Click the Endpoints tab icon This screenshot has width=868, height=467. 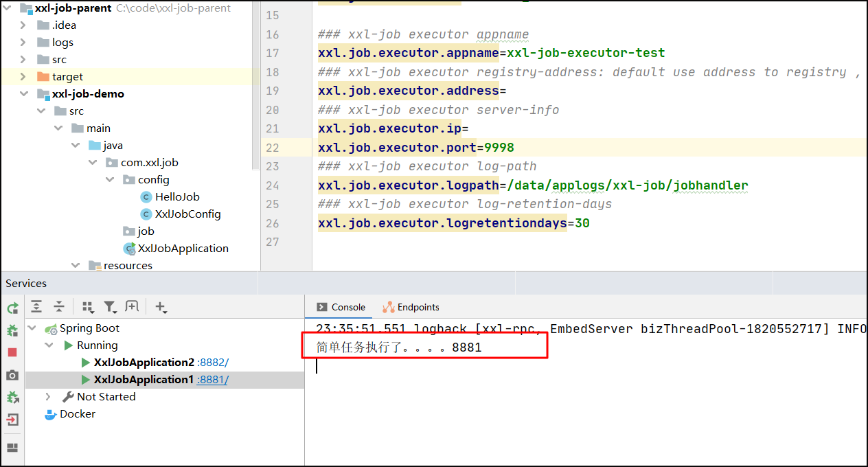(389, 308)
